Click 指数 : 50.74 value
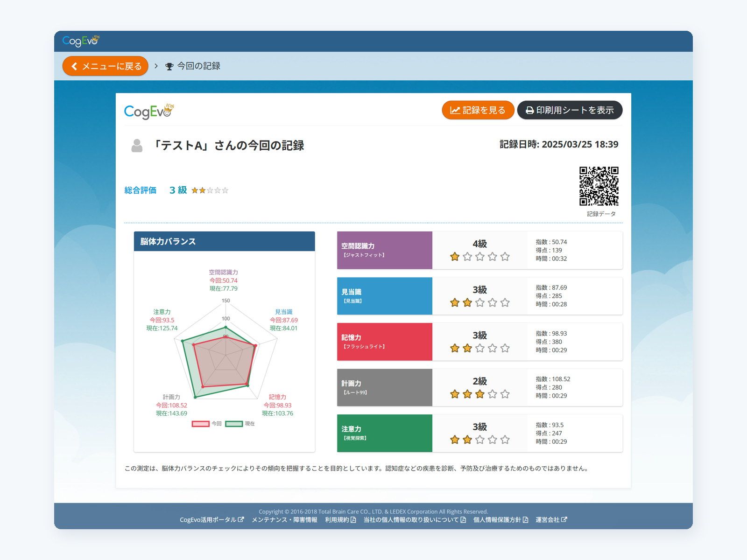This screenshot has width=747, height=560. point(551,242)
